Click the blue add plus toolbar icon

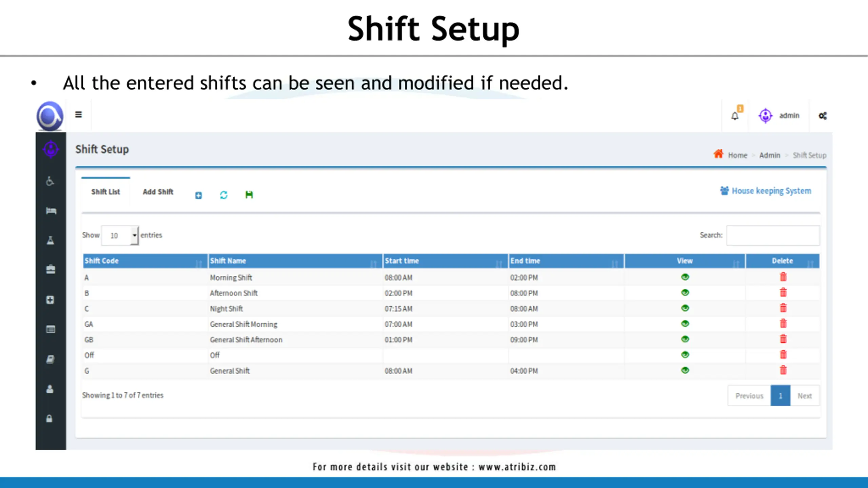coord(198,195)
